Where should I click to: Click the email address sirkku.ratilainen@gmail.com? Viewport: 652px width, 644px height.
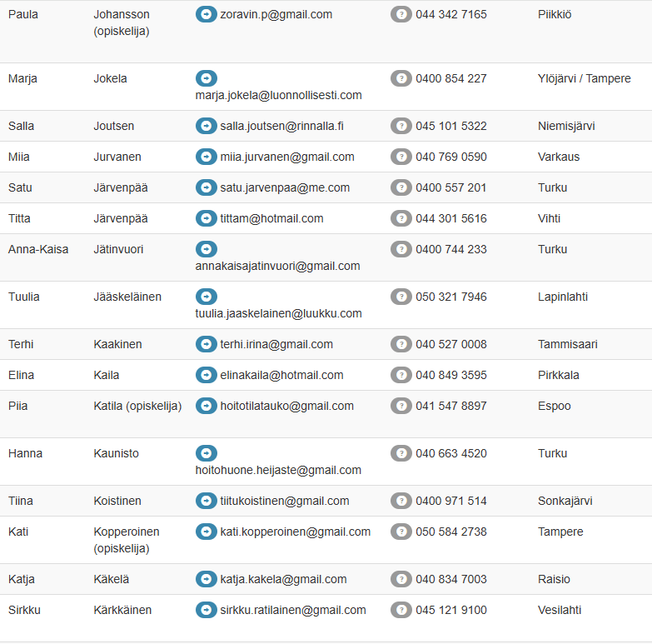(293, 610)
